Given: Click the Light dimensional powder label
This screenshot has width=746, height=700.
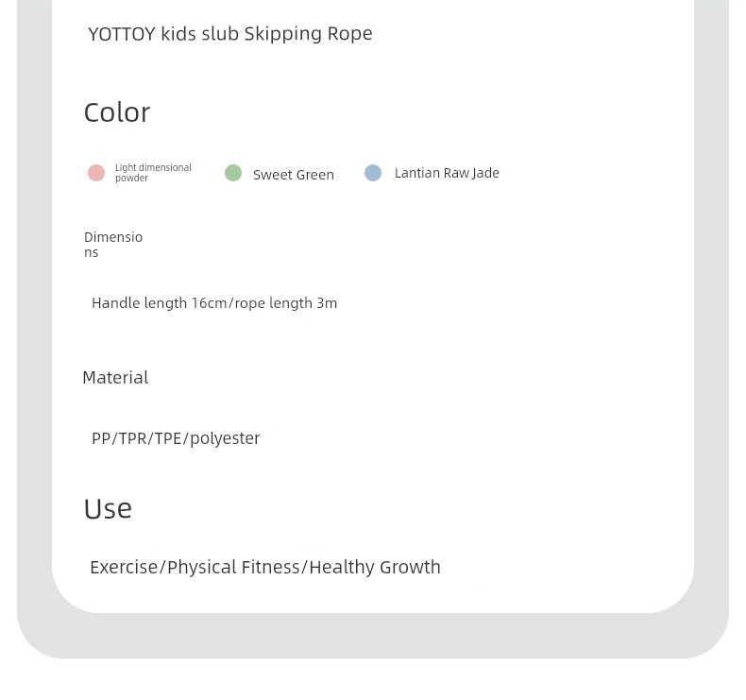Looking at the screenshot, I should (x=153, y=173).
